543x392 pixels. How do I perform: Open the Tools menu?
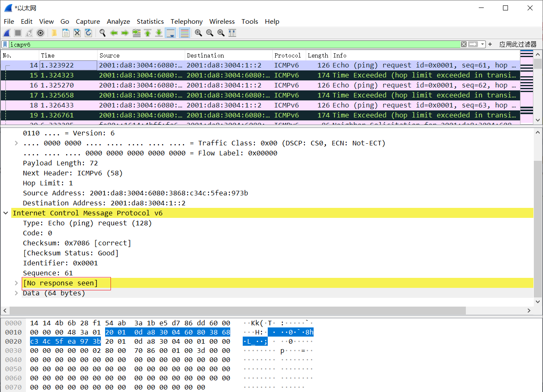[250, 21]
